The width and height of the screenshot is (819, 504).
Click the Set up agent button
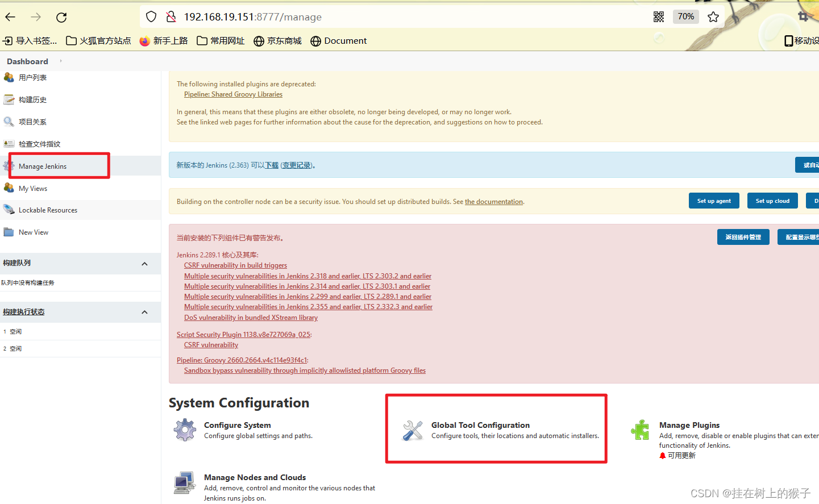[714, 201]
